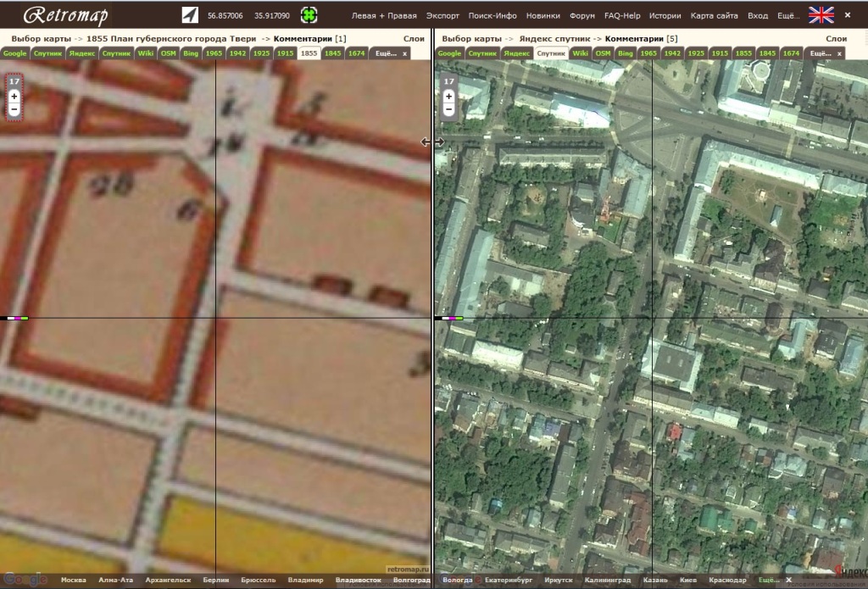The image size is (868, 589).
Task: Select the Яндекс tab in right panel
Action: coord(516,53)
